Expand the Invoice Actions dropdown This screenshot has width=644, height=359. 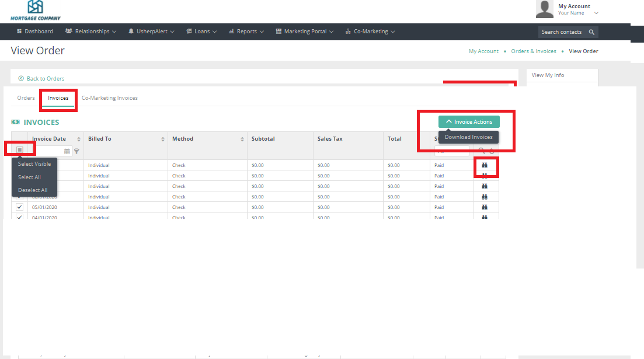point(469,122)
